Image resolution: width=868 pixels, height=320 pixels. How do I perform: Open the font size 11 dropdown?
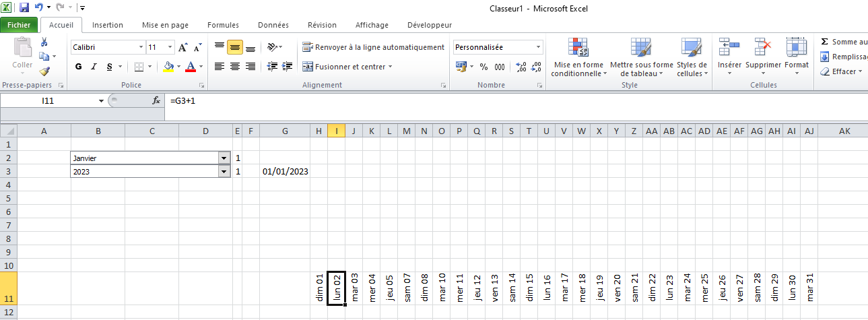click(170, 47)
